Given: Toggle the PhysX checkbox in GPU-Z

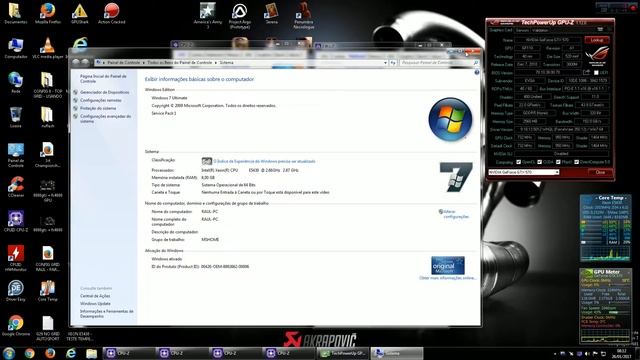Looking at the screenshot, I should point(558,162).
